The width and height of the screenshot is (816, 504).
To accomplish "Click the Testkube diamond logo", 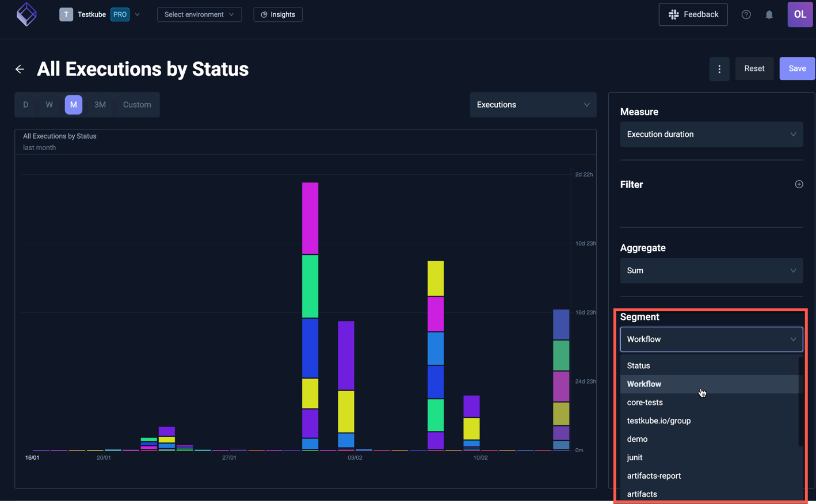I will point(26,14).
